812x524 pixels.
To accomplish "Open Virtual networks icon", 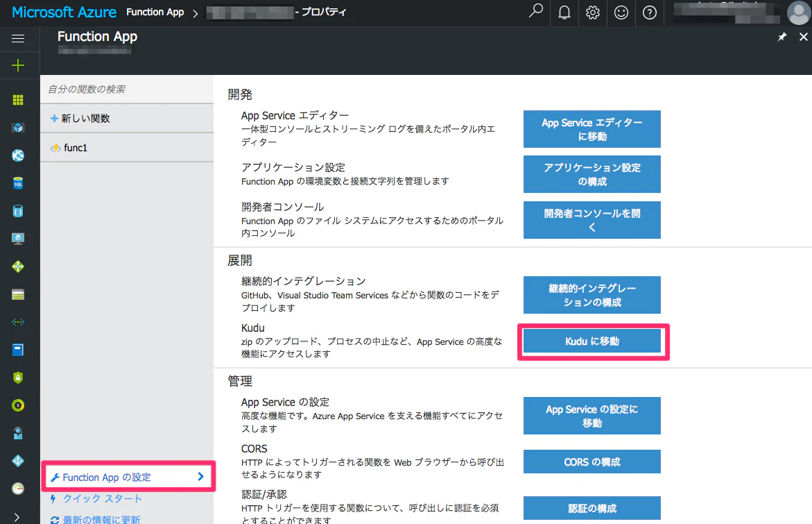I will (x=18, y=322).
